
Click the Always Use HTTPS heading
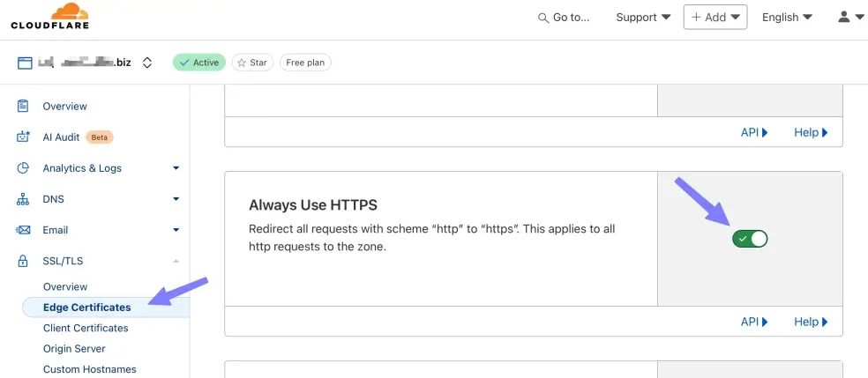tap(313, 205)
